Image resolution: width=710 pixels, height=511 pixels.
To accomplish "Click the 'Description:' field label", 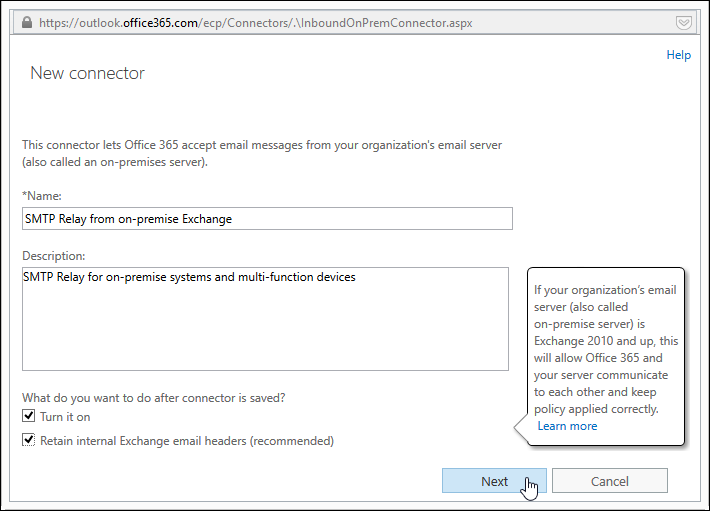I will pyautogui.click(x=53, y=256).
